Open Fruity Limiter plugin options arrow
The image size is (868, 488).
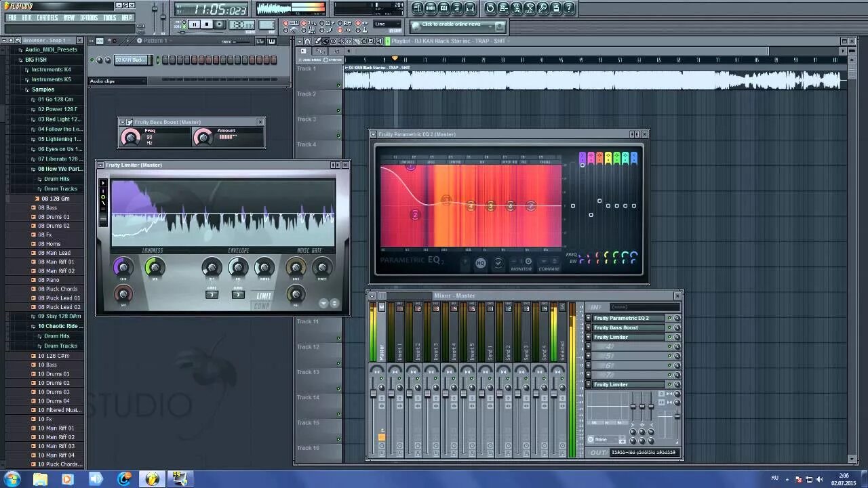pos(100,165)
